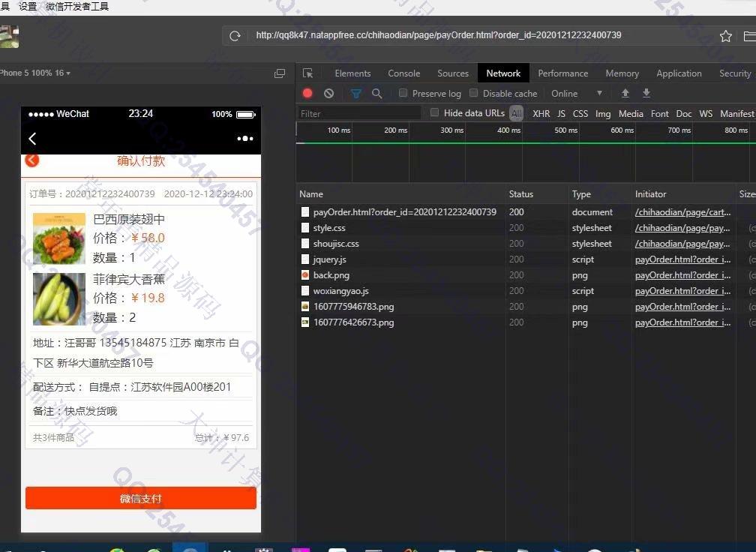Image resolution: width=756 pixels, height=552 pixels.
Task: Select the Network tab
Action: click(503, 73)
